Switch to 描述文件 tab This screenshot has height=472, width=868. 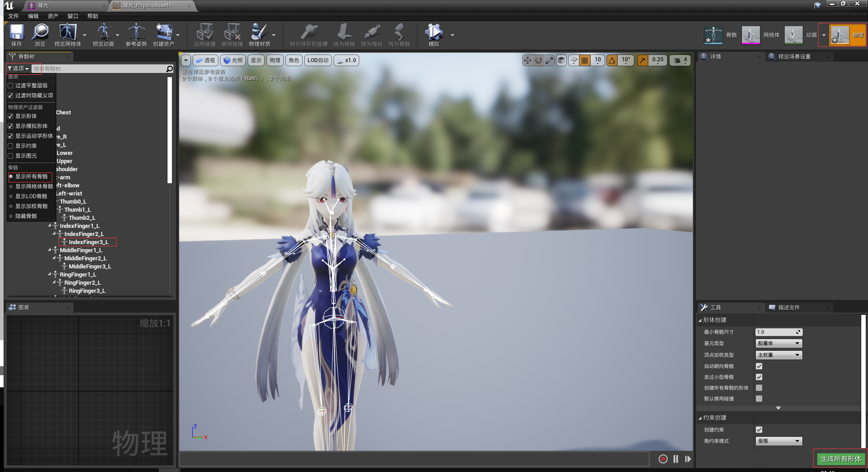pos(789,308)
